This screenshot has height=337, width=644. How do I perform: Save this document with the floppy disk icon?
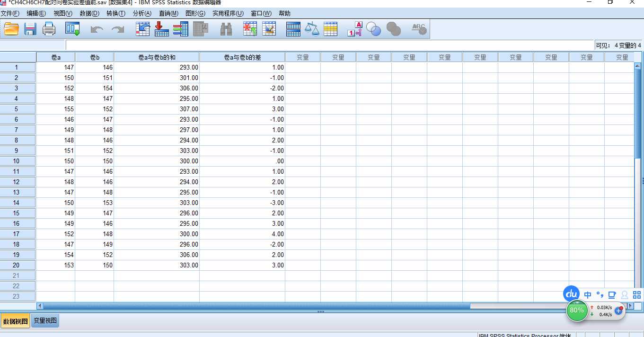(30, 29)
